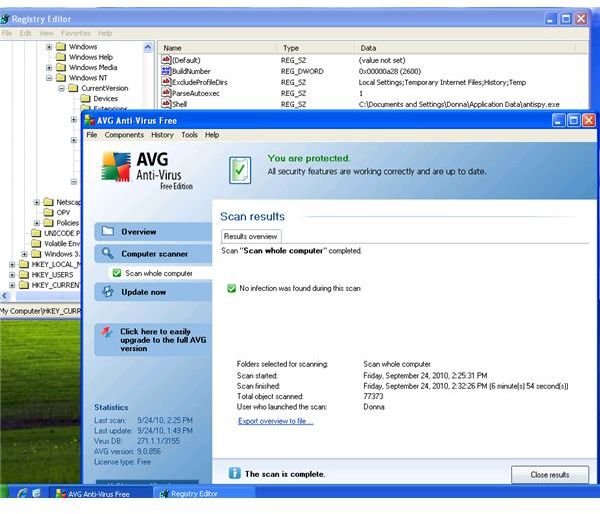Switch to AVG Anti-Virus Free taskbar button
The height and width of the screenshot is (514, 600).
(x=101, y=494)
